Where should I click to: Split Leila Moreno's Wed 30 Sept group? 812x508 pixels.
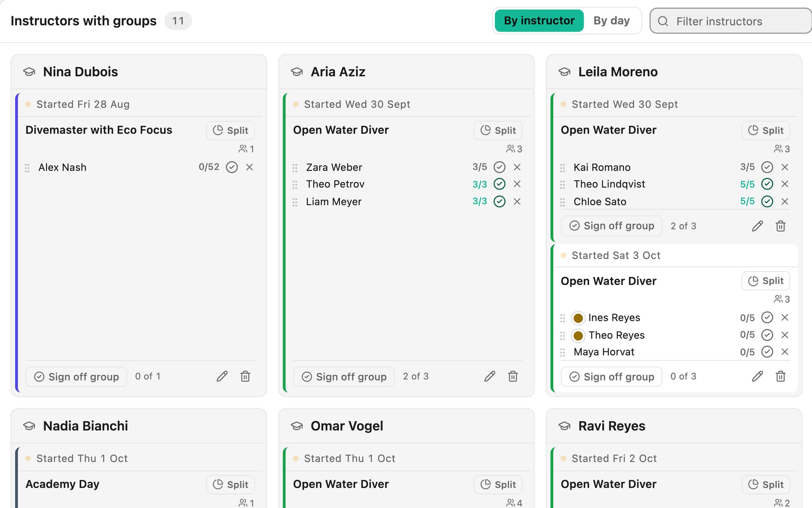766,130
